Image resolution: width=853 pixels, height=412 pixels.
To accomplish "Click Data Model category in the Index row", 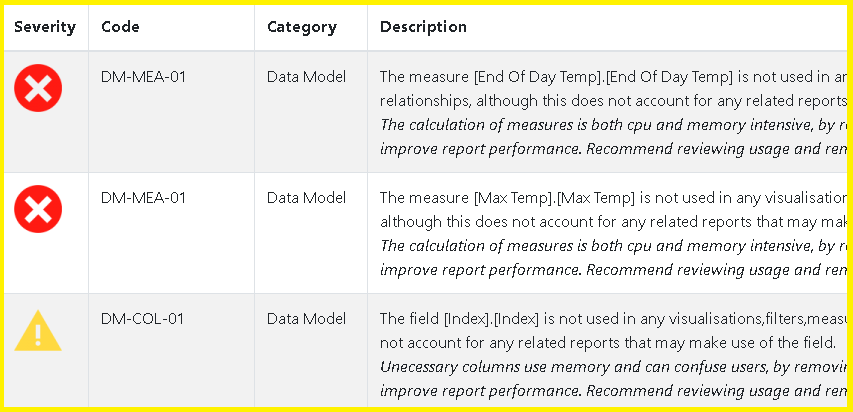I will click(306, 318).
